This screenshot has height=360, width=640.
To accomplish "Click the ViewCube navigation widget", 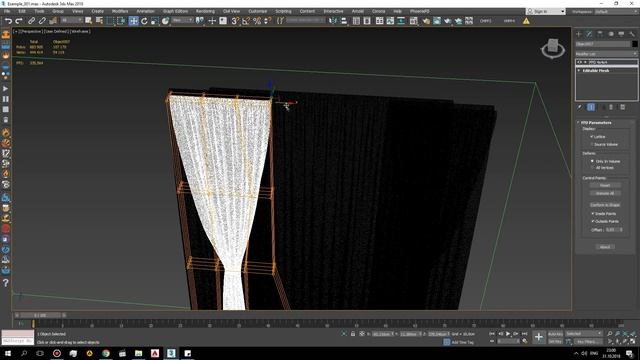I will tap(553, 49).
